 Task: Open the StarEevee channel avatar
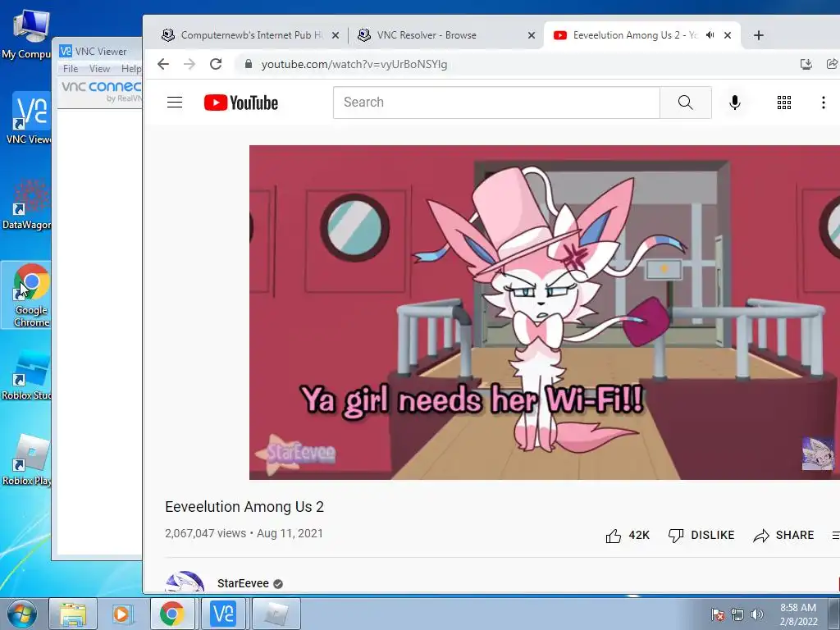tap(185, 582)
